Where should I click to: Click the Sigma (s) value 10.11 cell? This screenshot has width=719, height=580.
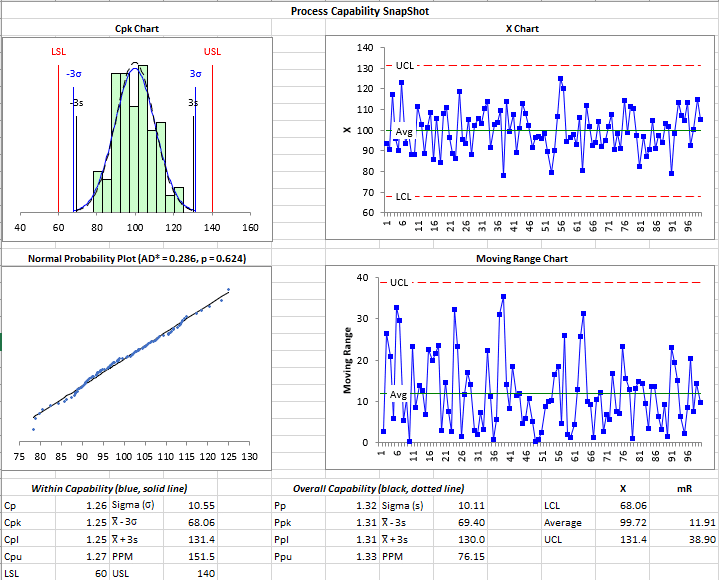[x=460, y=505]
